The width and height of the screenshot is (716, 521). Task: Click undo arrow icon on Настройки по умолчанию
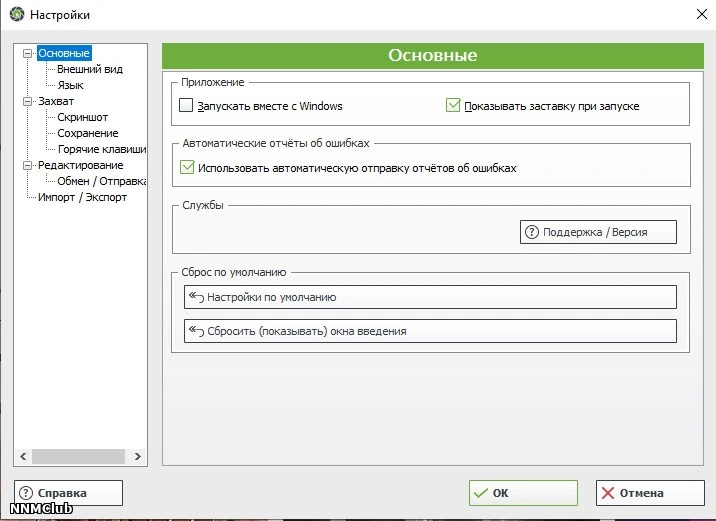(196, 297)
